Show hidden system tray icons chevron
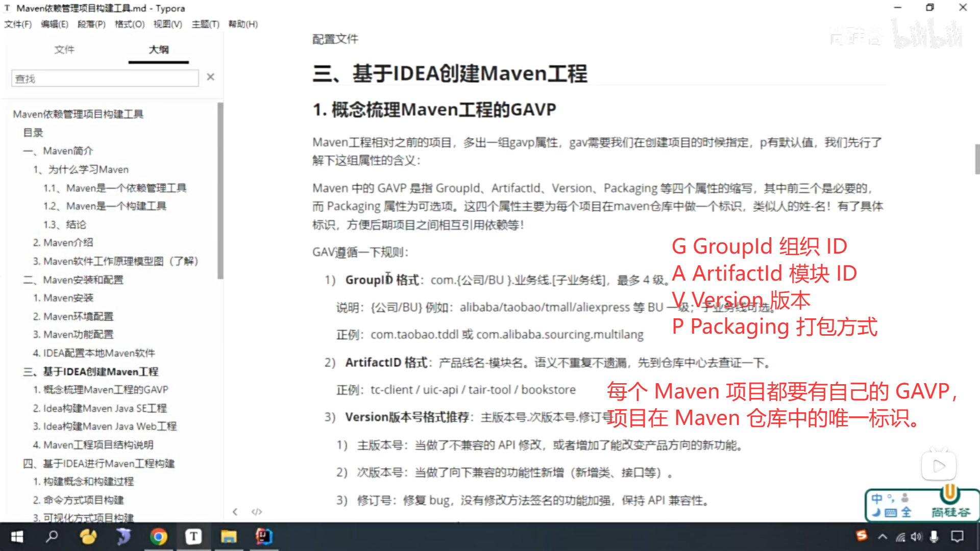 pyautogui.click(x=882, y=536)
